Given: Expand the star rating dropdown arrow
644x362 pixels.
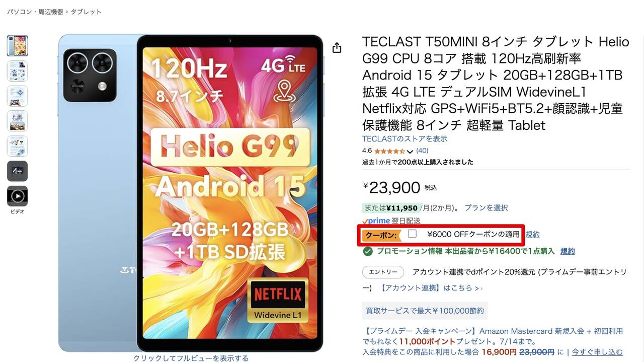Looking at the screenshot, I should pos(410,151).
